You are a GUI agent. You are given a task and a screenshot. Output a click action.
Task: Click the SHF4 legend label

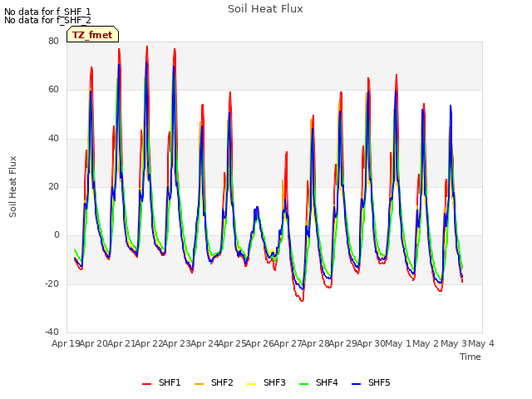[327, 382]
